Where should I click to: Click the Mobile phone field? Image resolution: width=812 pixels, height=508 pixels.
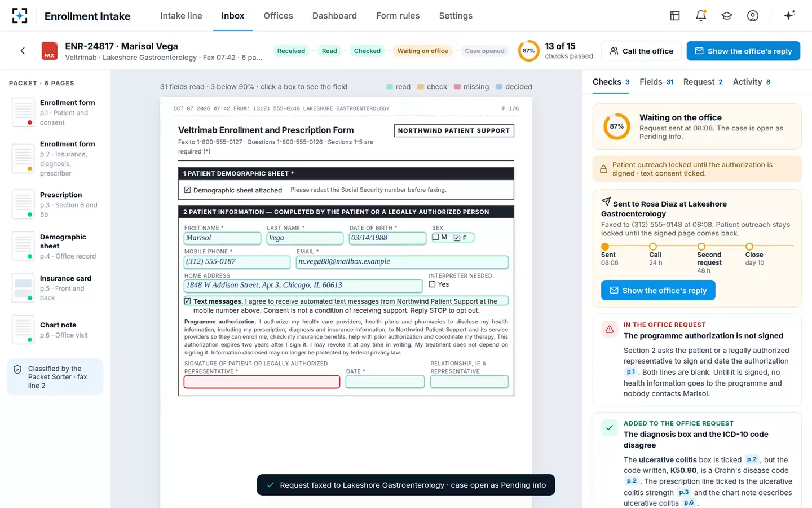pos(237,262)
